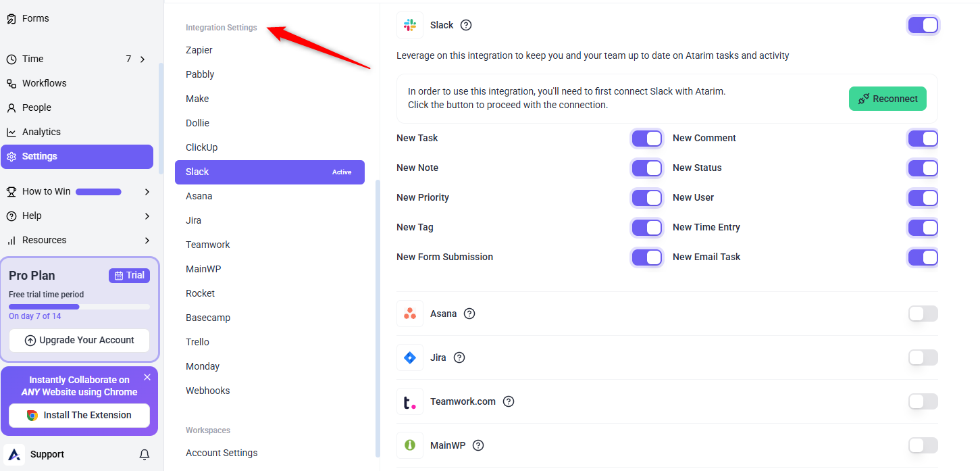
Task: Expand the How to Win section
Action: [147, 192]
